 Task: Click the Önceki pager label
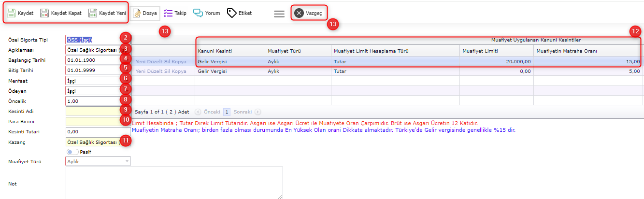(x=211, y=112)
